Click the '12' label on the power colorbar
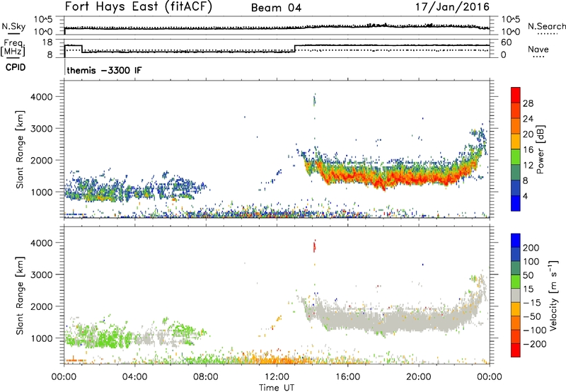The image size is (566, 392). coord(528,166)
